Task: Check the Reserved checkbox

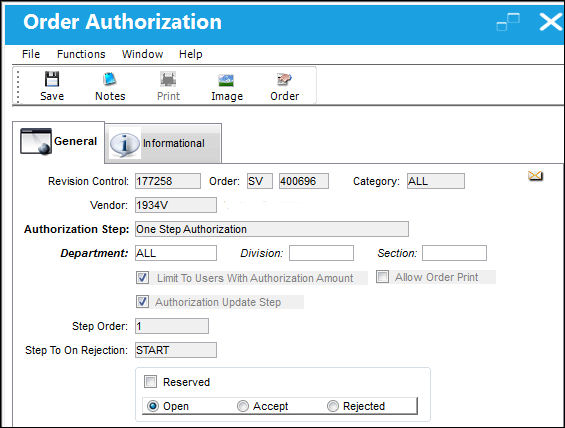Action: coord(150,382)
